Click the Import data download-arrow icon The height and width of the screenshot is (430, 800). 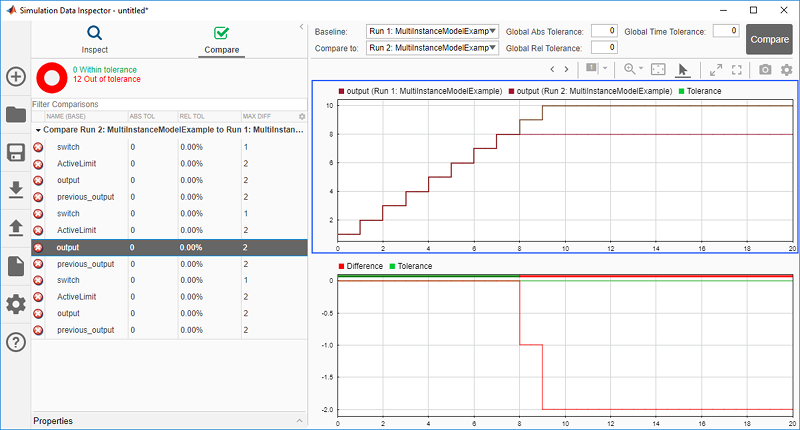(x=16, y=190)
